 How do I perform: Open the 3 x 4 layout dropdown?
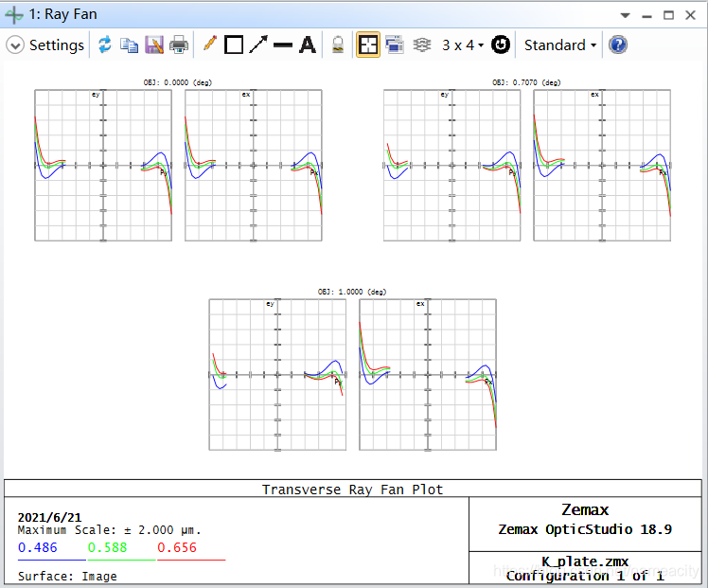463,45
